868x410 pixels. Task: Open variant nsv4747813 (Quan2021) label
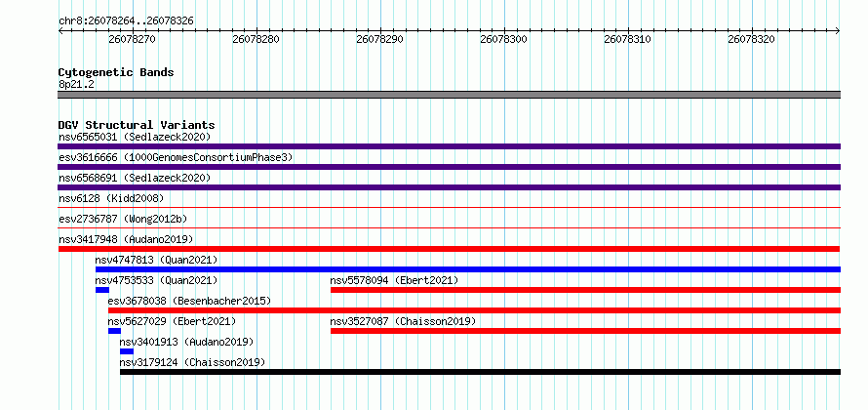coord(156,260)
